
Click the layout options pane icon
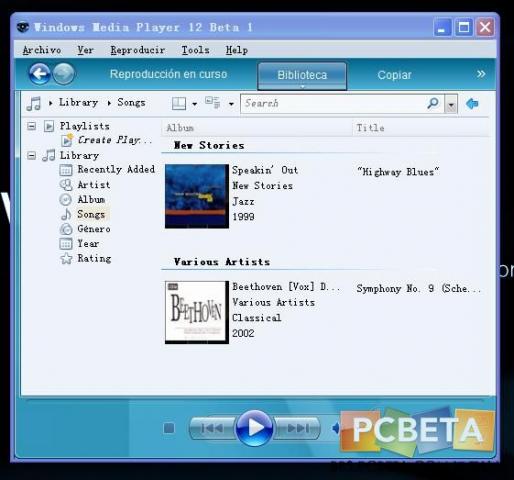179,103
